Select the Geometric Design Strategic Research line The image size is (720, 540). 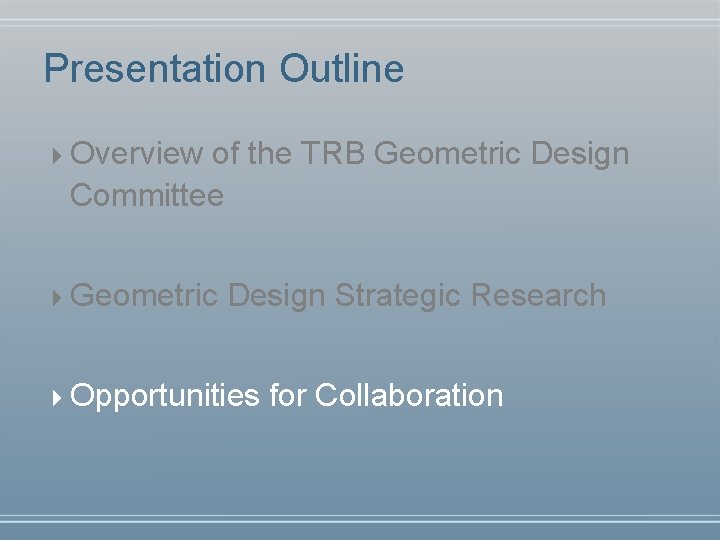(x=338, y=295)
